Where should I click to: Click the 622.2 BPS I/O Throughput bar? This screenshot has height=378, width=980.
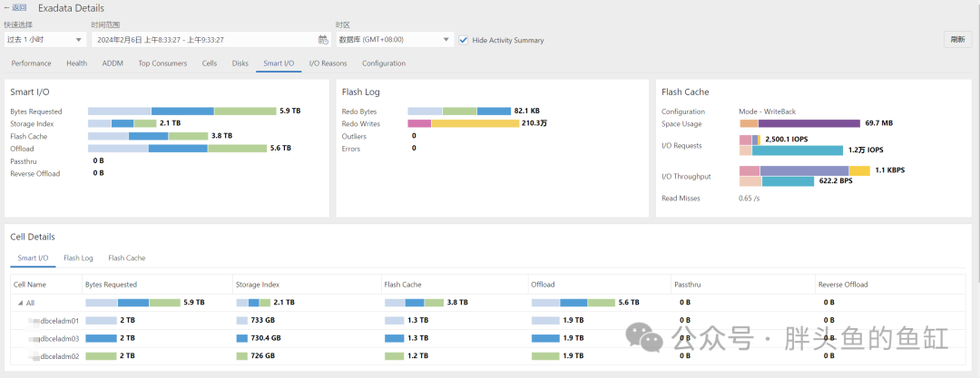coord(777,181)
